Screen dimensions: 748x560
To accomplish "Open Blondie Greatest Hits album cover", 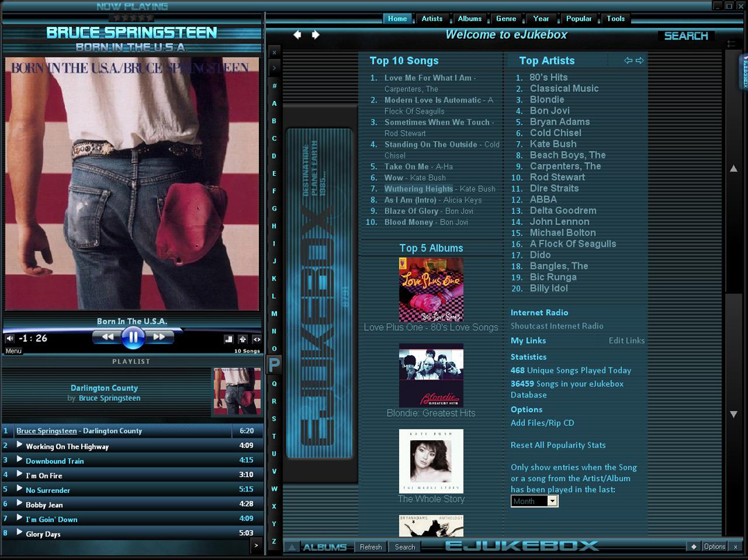I will tap(431, 376).
